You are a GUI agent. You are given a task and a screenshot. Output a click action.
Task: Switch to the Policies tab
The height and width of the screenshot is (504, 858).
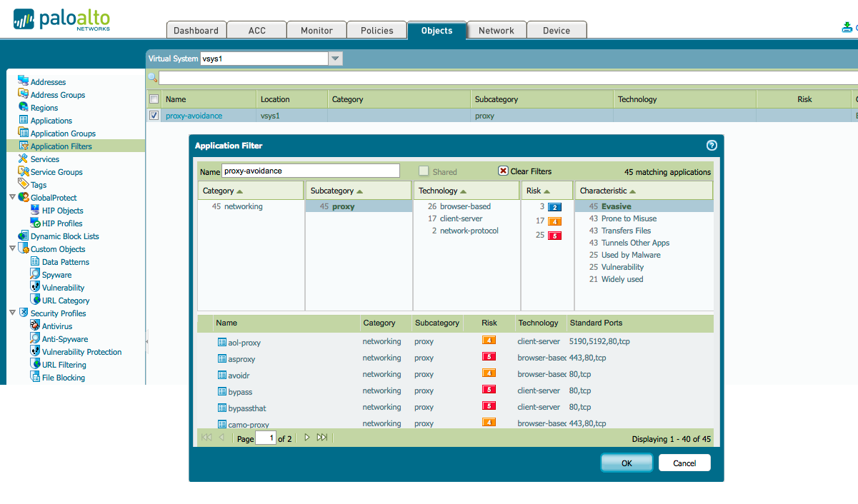pyautogui.click(x=376, y=30)
